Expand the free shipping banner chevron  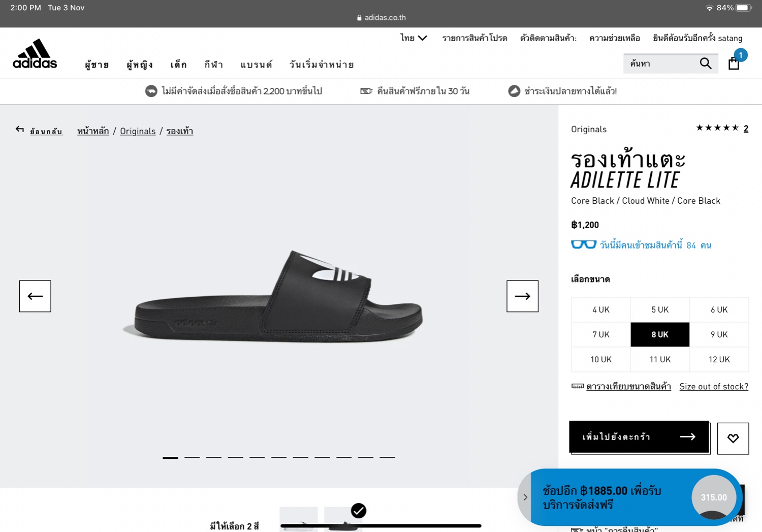click(525, 497)
